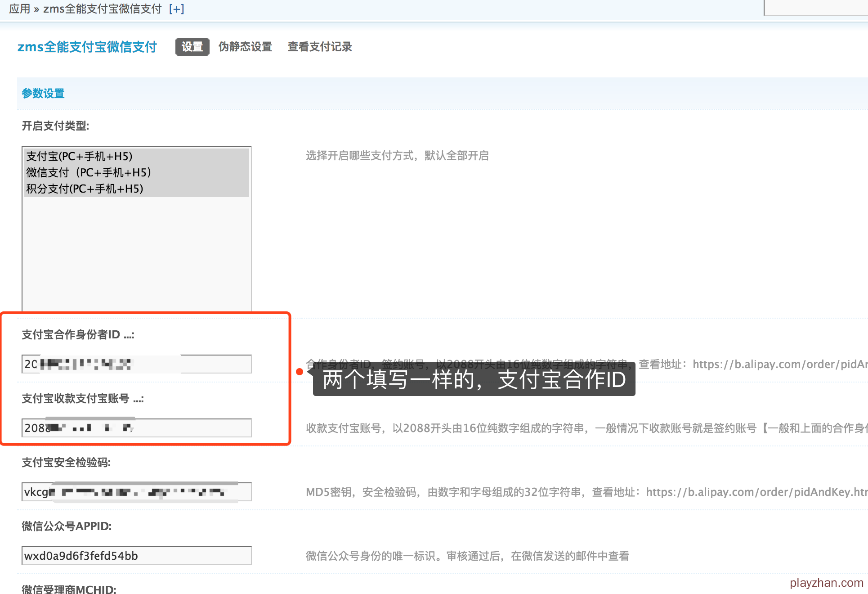Click the red dot annotation marker
This screenshot has width=868, height=594.
300,372
